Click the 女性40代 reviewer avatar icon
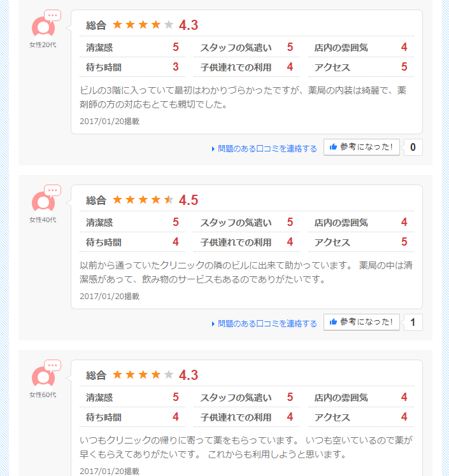449x476 pixels. 43,202
